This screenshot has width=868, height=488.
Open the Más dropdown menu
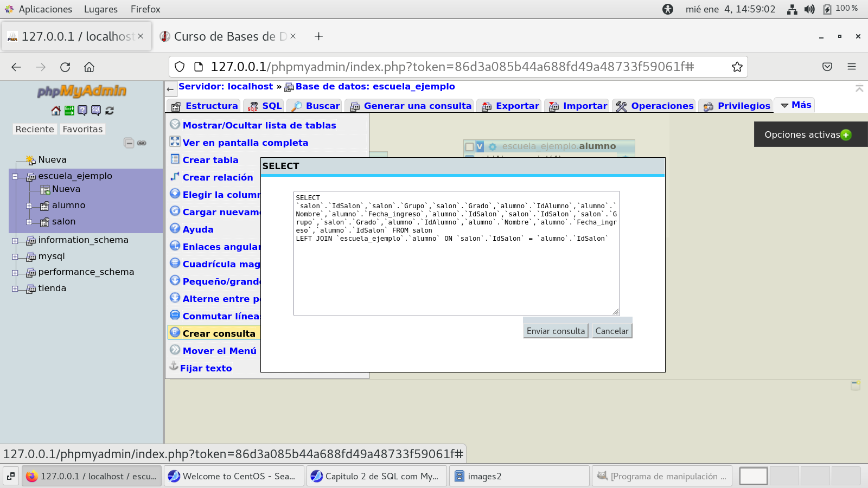point(795,105)
